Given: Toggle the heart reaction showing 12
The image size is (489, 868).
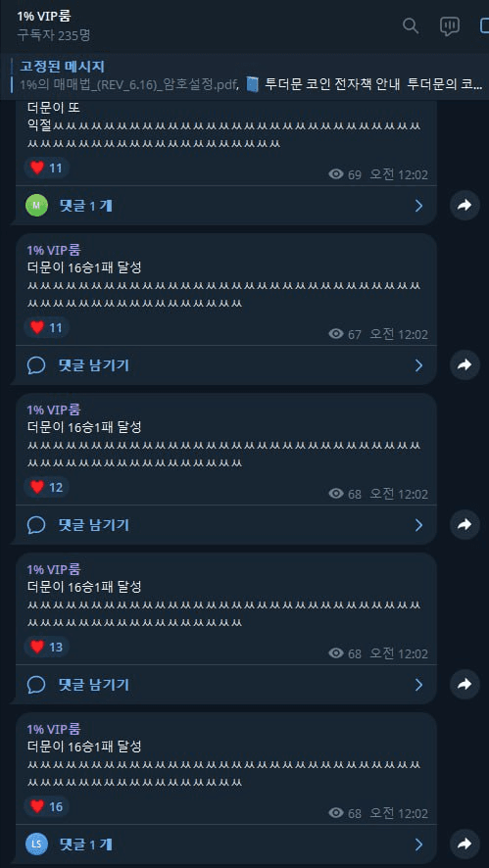Looking at the screenshot, I should pyautogui.click(x=46, y=487).
